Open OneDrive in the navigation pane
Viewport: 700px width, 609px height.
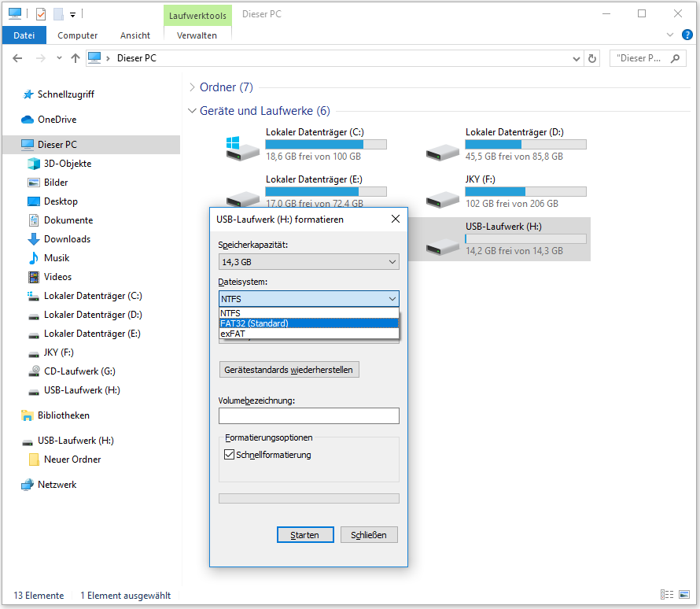(x=57, y=120)
